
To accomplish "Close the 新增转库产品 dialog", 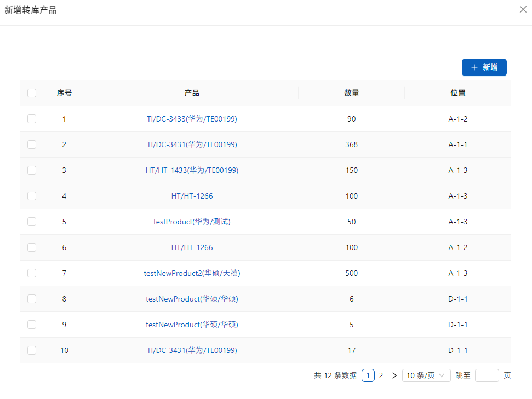I will (523, 9).
